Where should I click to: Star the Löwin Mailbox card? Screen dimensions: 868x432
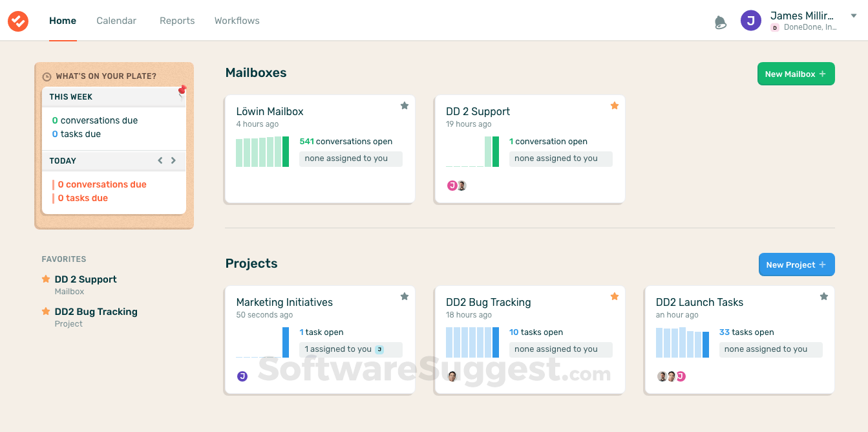click(405, 105)
